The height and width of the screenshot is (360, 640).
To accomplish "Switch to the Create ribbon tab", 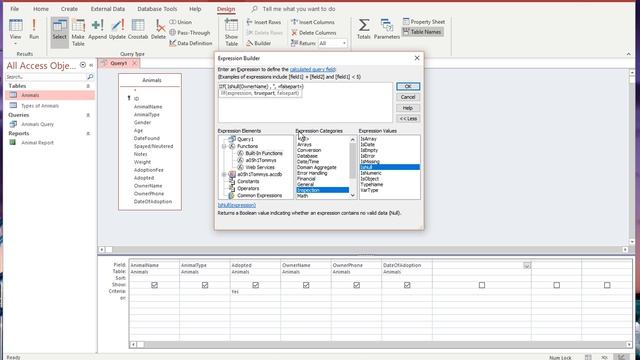I will (69, 9).
